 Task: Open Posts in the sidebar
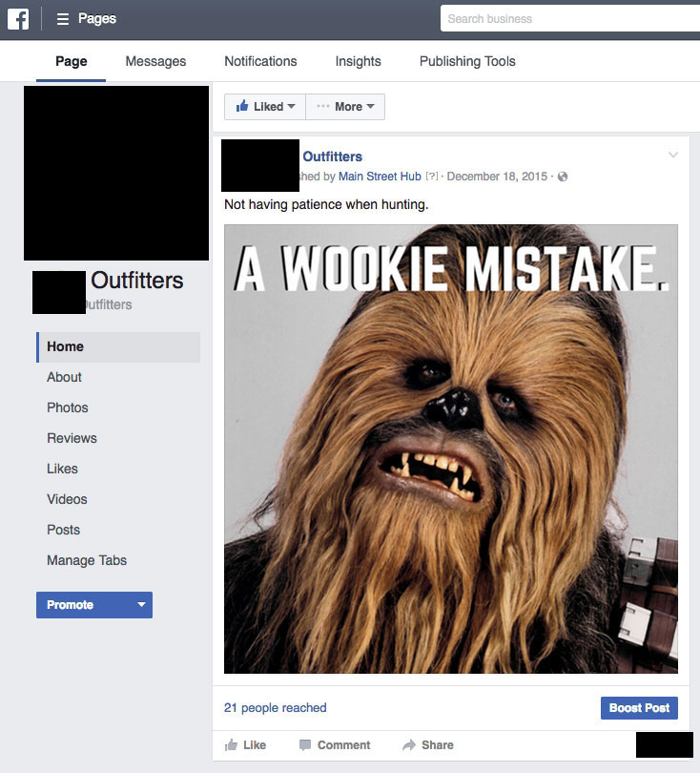pos(63,530)
